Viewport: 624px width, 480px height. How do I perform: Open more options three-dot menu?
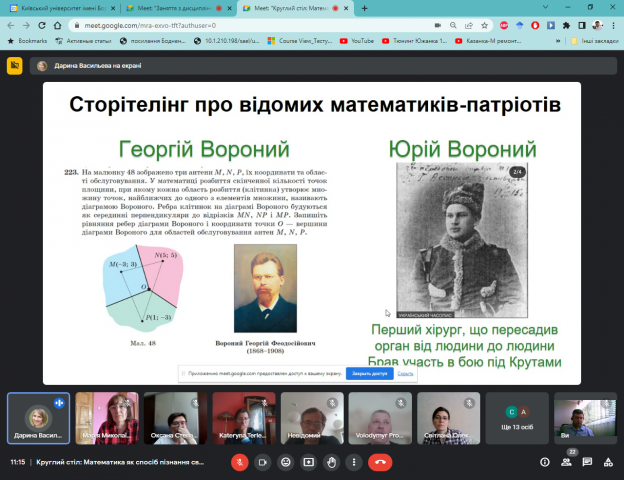coord(355,462)
